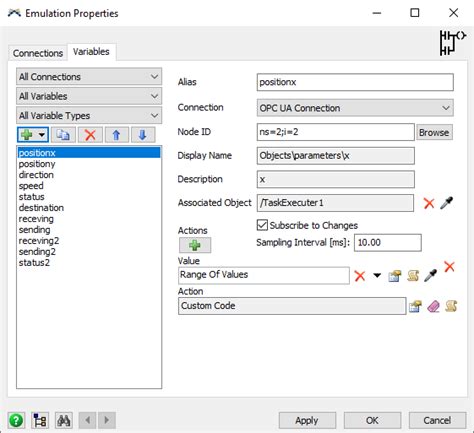Click the eraser icon beside Custom Code
This screenshot has width=474, height=433.
coord(433,306)
